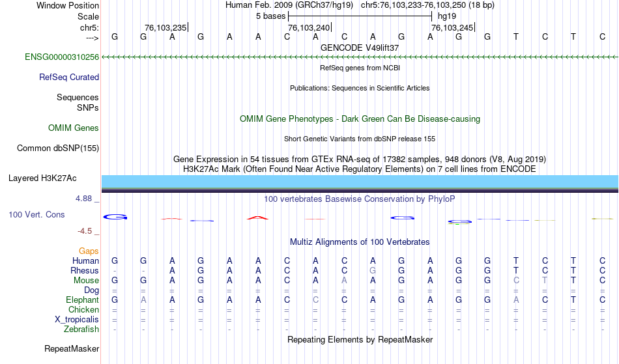Click Repeating Elements by RepeatMasker title

tap(360, 339)
